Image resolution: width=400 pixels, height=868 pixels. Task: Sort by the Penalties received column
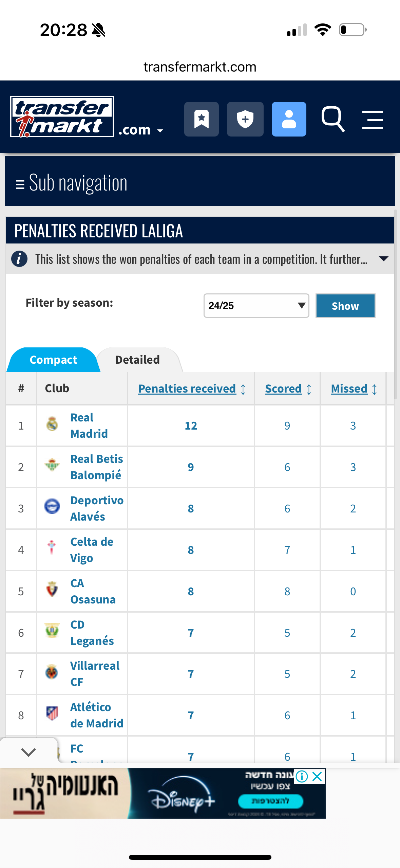pos(187,388)
